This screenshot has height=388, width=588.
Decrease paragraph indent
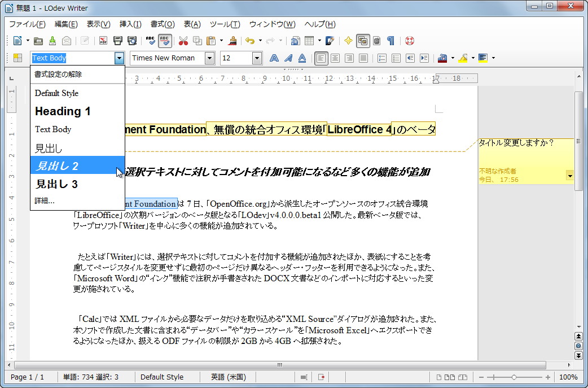[410, 58]
